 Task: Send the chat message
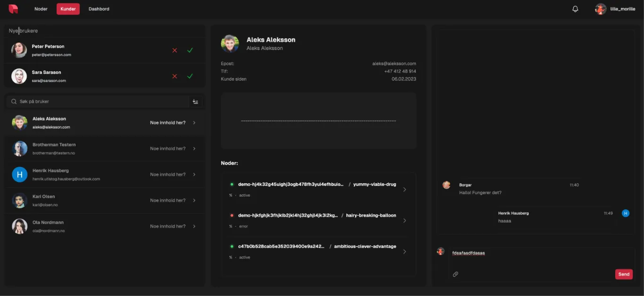[x=624, y=274]
